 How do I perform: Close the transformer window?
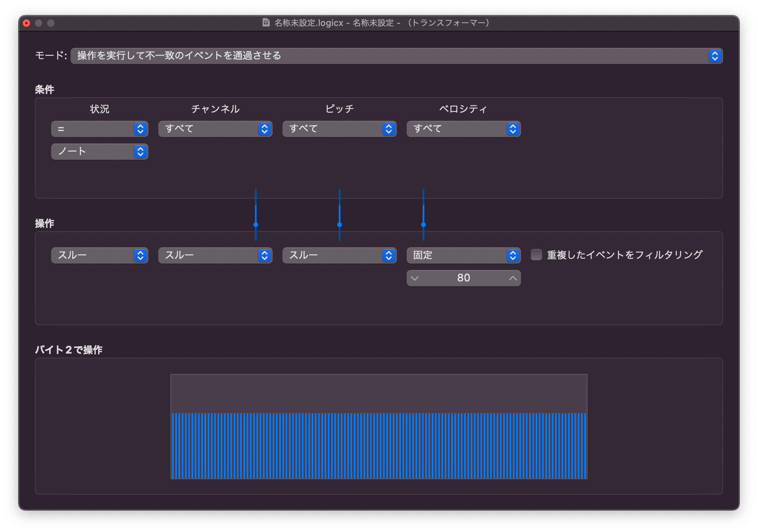pyautogui.click(x=27, y=23)
